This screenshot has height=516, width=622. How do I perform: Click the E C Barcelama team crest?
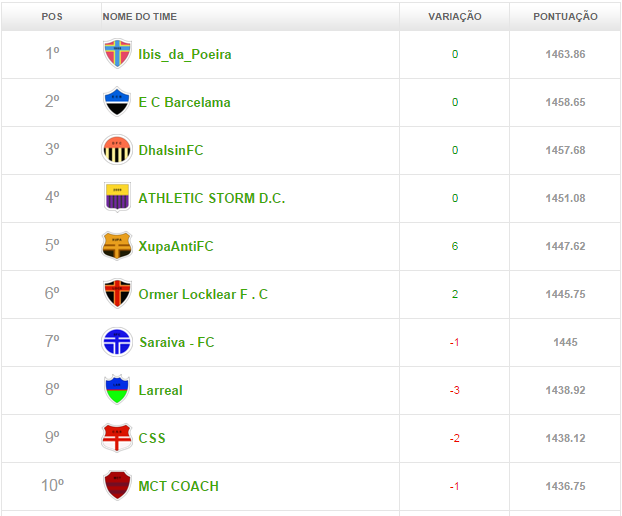pyautogui.click(x=117, y=102)
